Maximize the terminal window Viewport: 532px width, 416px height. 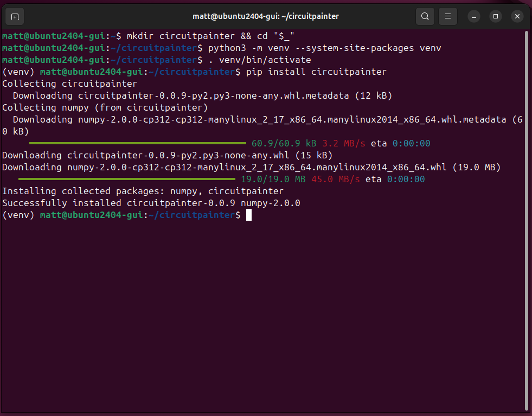[x=495, y=16]
